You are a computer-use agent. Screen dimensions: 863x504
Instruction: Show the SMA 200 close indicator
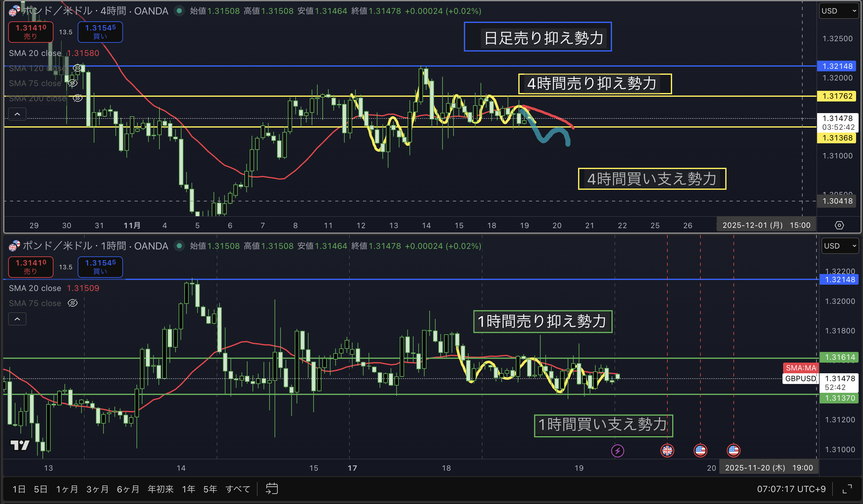[x=77, y=99]
